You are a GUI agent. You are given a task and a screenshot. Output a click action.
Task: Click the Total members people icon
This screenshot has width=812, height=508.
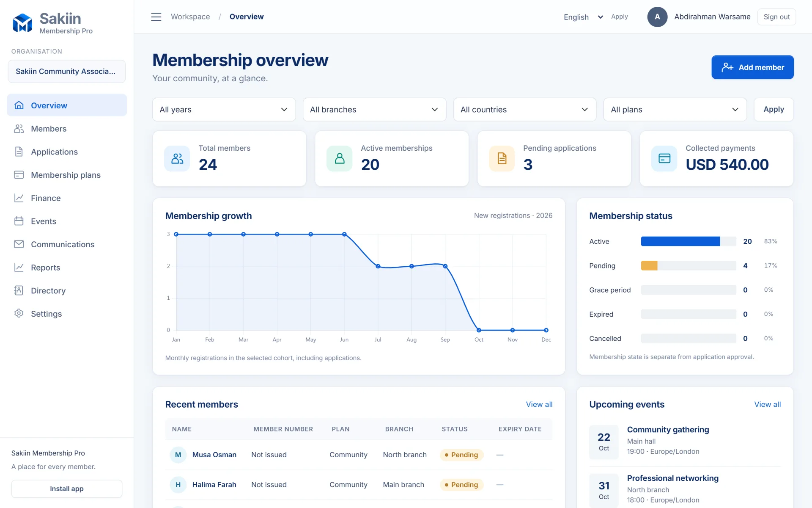tap(177, 159)
